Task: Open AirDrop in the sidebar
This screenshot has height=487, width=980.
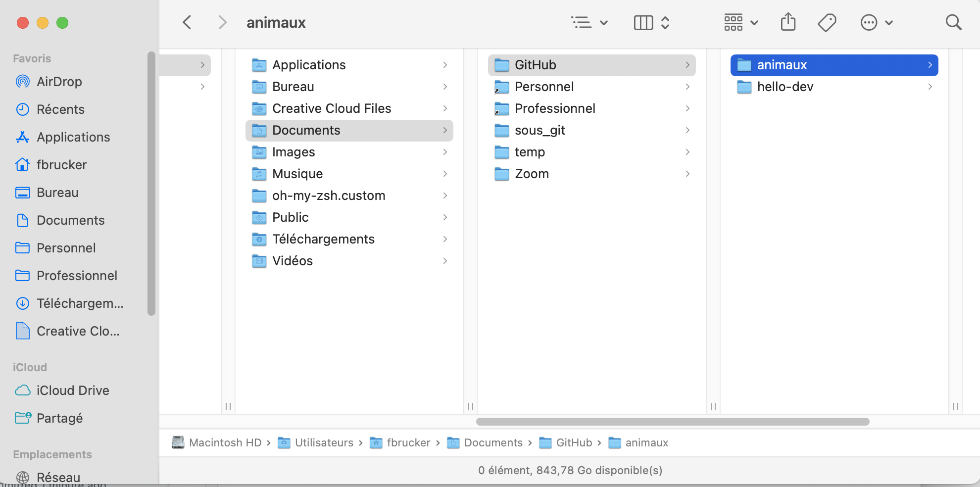Action: (x=59, y=82)
